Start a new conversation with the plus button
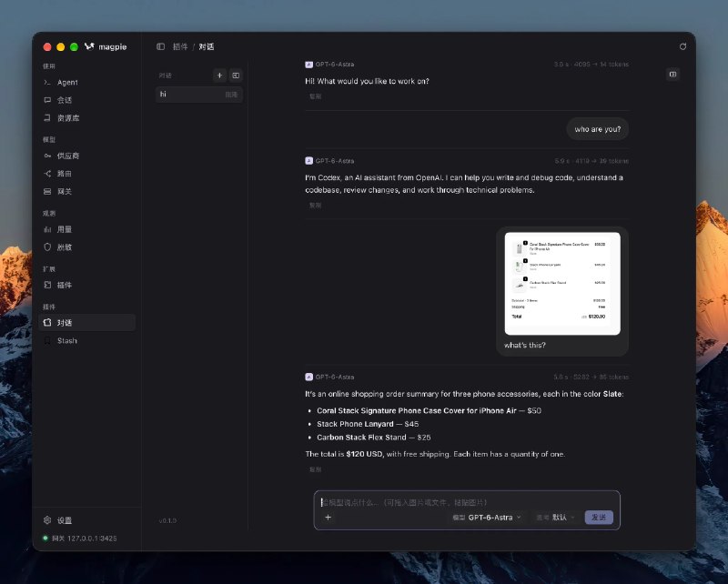 (x=219, y=76)
